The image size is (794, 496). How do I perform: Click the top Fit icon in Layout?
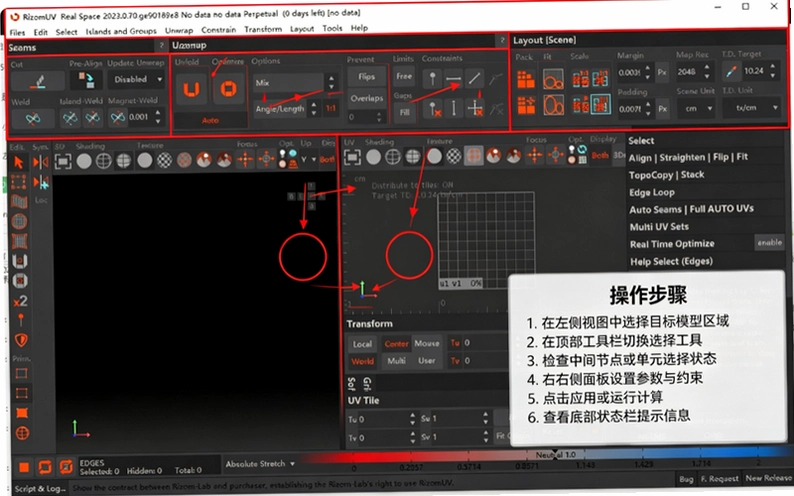(x=553, y=80)
